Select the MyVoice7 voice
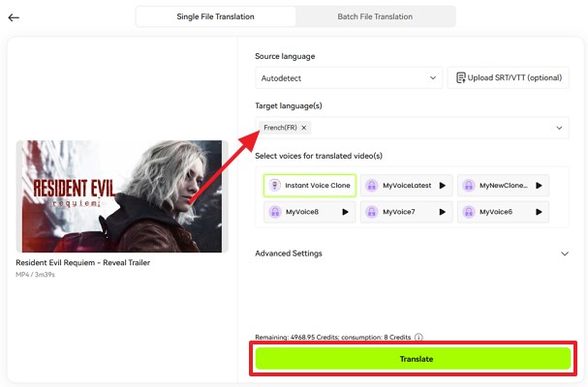Viewport: 588px width, 387px height. click(x=407, y=212)
